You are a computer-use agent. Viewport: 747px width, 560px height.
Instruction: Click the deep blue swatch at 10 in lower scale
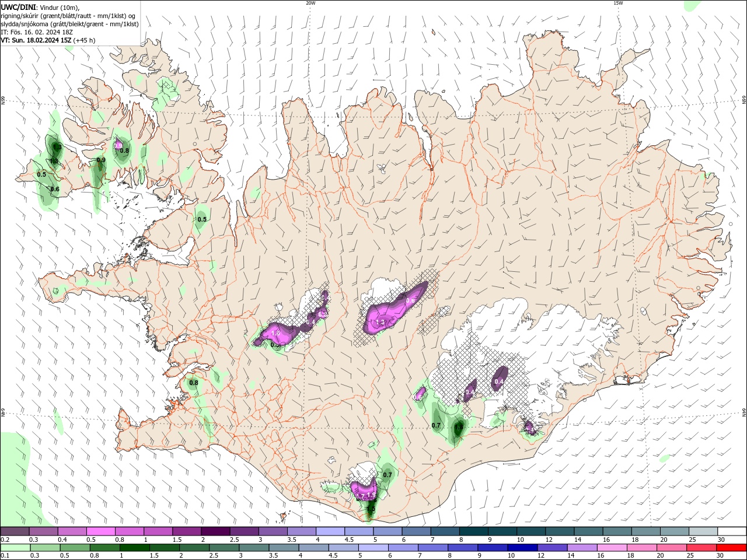522,548
